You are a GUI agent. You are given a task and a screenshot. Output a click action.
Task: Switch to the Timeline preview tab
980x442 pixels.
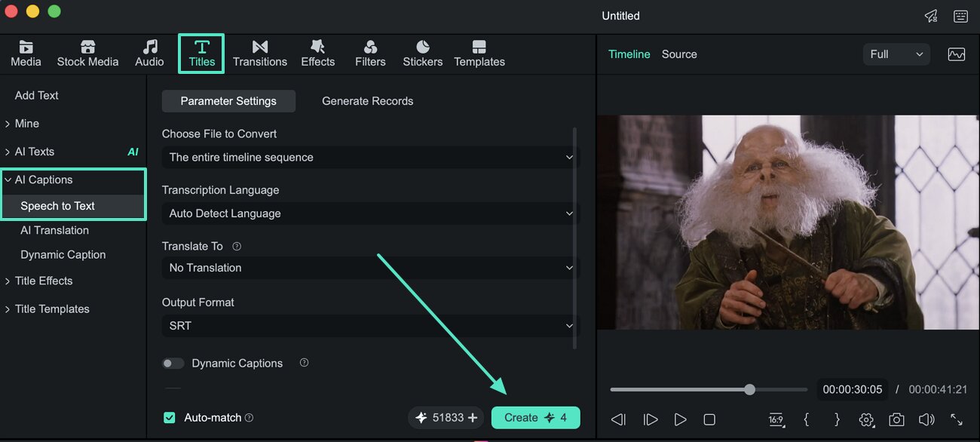[x=629, y=54]
